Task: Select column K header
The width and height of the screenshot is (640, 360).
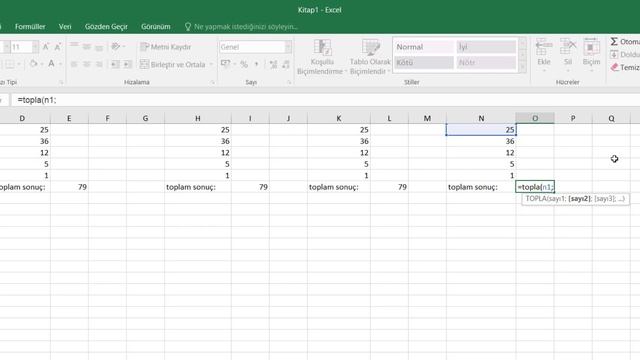Action: point(338,118)
